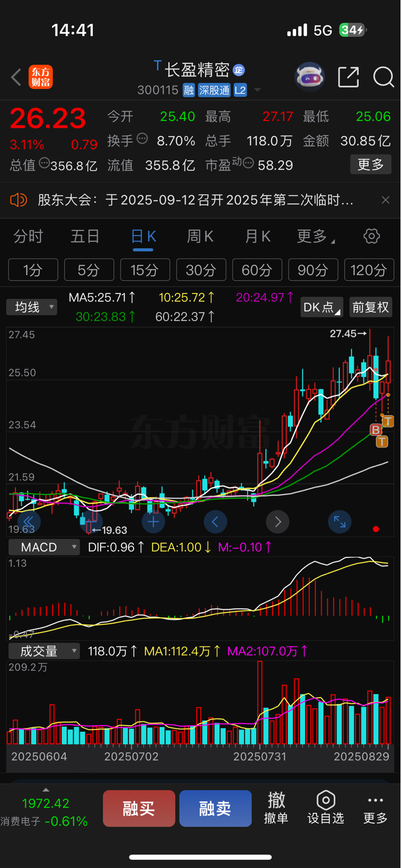Screen dimensions: 401x868
Task: Tap the red dot indicator
Action: [x=376, y=529]
